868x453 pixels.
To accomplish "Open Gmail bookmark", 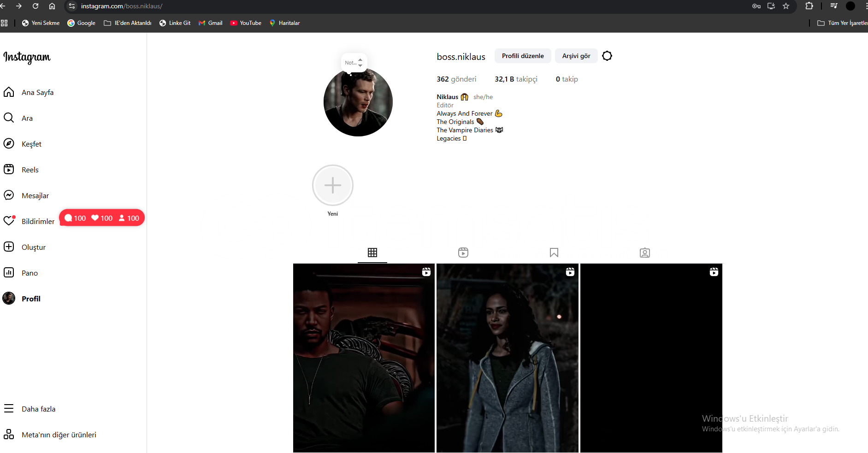I will [210, 23].
